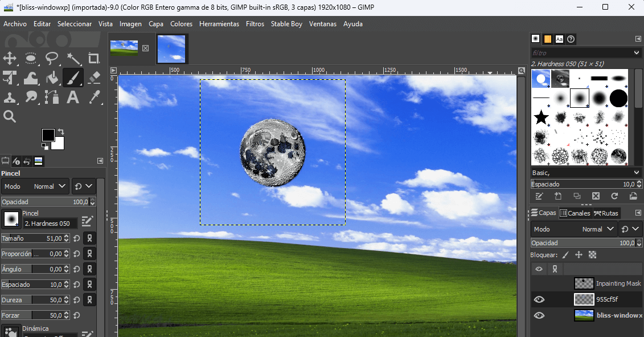Activate the Text tool
The image size is (644, 337).
pos(73,98)
